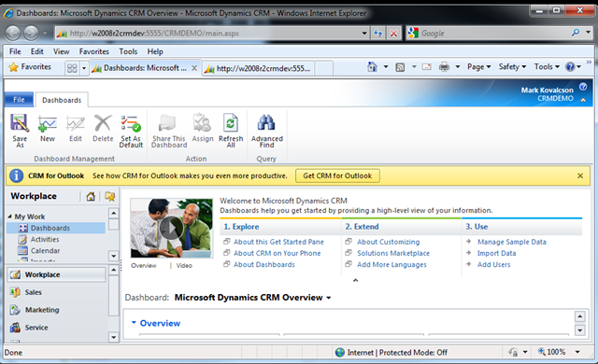Switch to the second w2008r2crmdev browser tab

(x=258, y=68)
